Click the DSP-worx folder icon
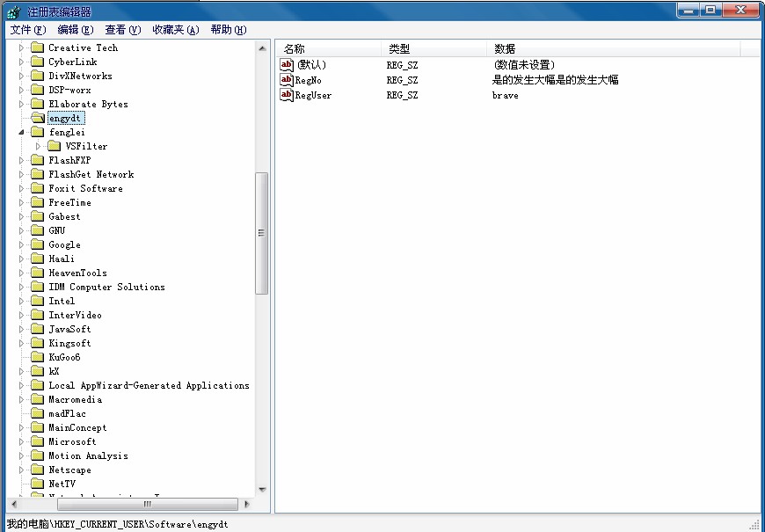 tap(37, 90)
